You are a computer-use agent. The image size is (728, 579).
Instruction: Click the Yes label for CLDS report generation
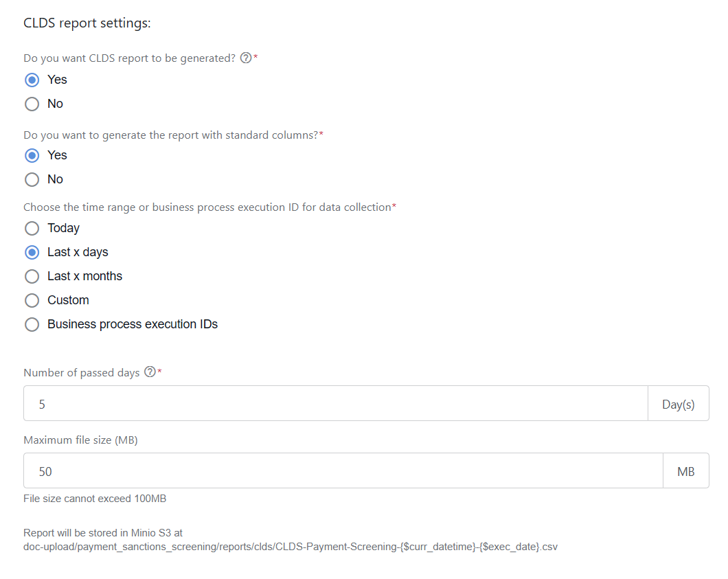(57, 80)
